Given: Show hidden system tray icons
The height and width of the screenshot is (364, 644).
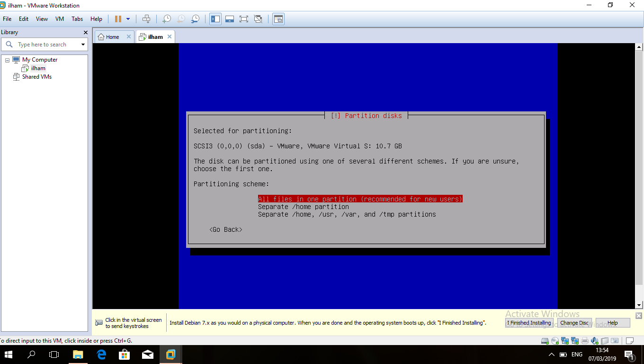Looking at the screenshot, I should tap(552, 355).
